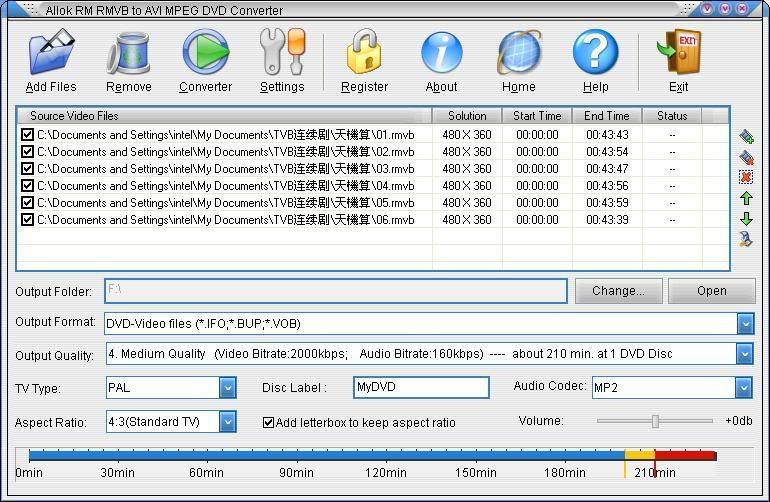Image resolution: width=770 pixels, height=502 pixels.
Task: Click the red X side icon
Action: pyautogui.click(x=746, y=177)
